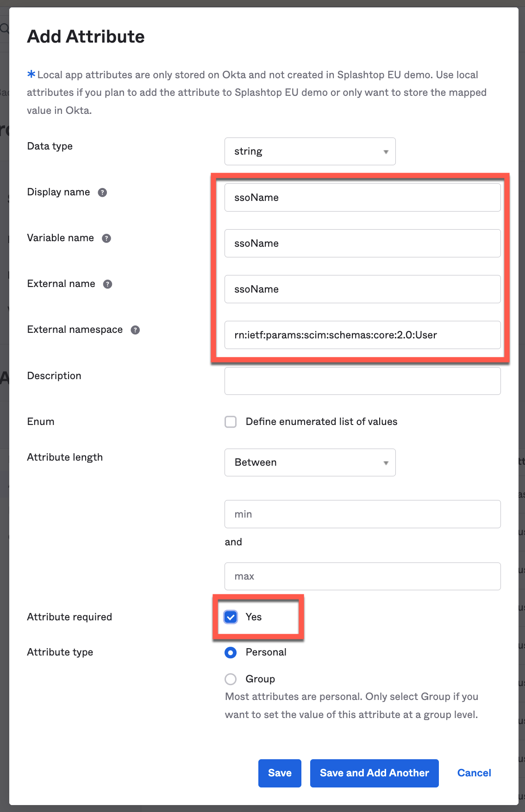Screen dimensions: 525x812
Task: Expand the Attribute length Between dropdown
Action: [x=310, y=462]
